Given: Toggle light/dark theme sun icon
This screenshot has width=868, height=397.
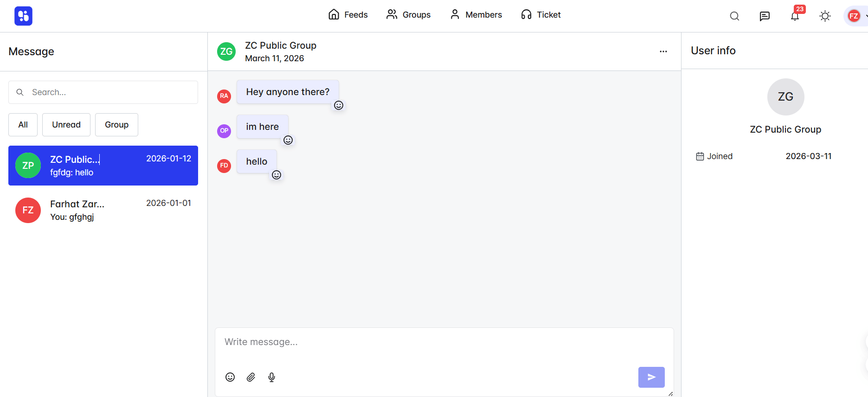Looking at the screenshot, I should pos(825,16).
